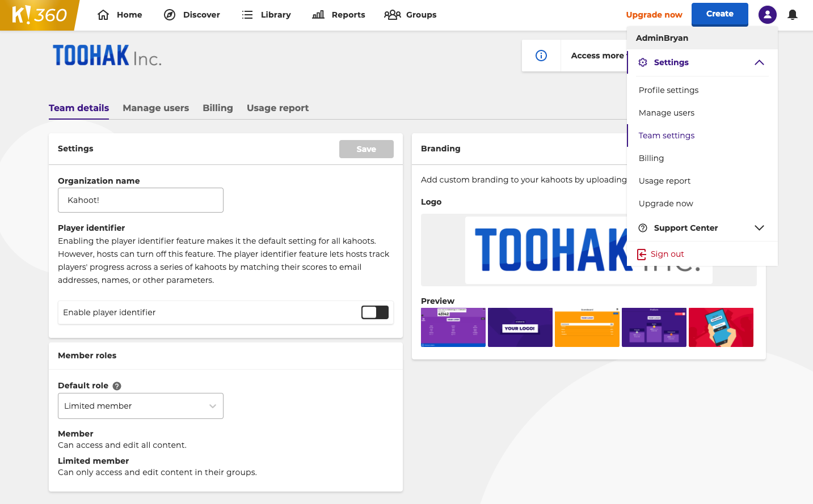
Task: Click the Kahoot! 360 logo
Action: pos(39,15)
